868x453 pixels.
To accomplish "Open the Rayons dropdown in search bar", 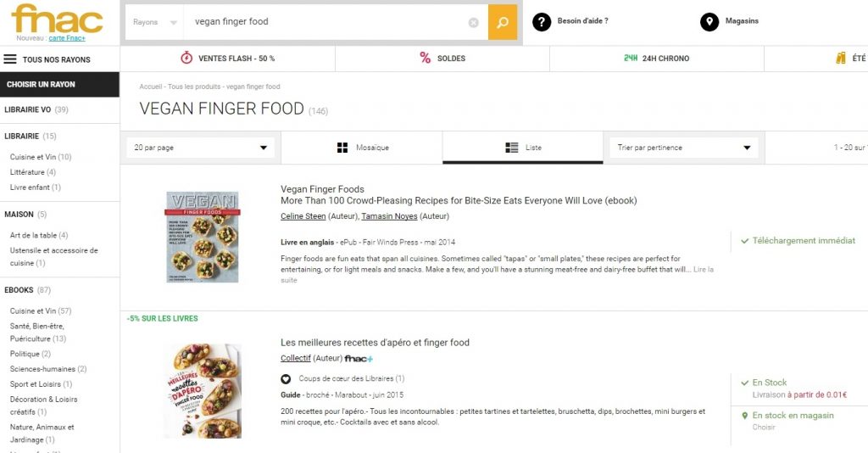I will [x=154, y=22].
